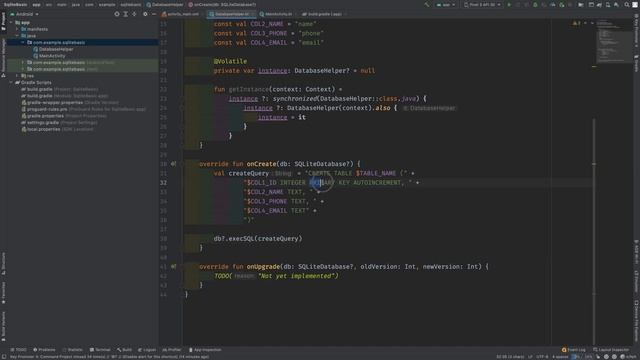Screen dimensions: 640x360
Task: Collapse the java folder node
Action: click(x=17, y=36)
